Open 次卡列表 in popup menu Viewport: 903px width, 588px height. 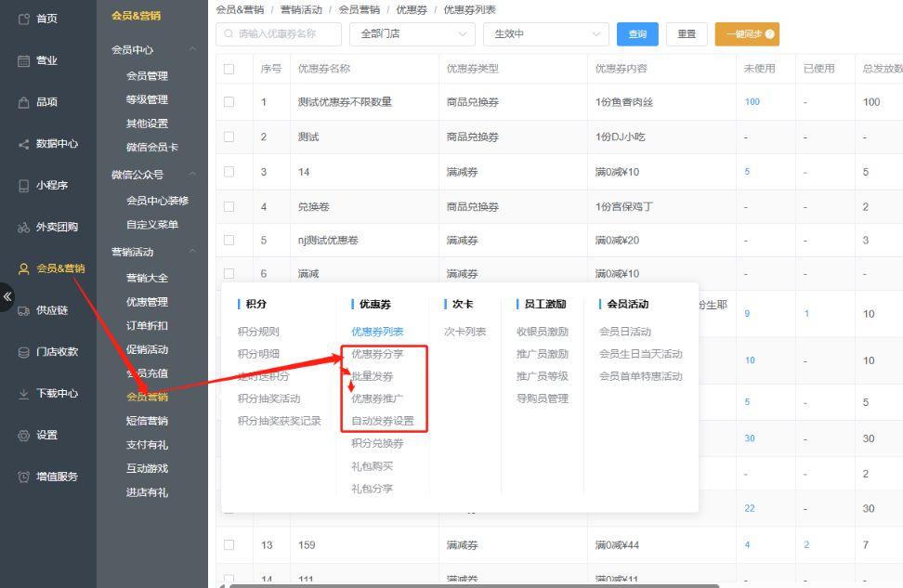point(465,332)
